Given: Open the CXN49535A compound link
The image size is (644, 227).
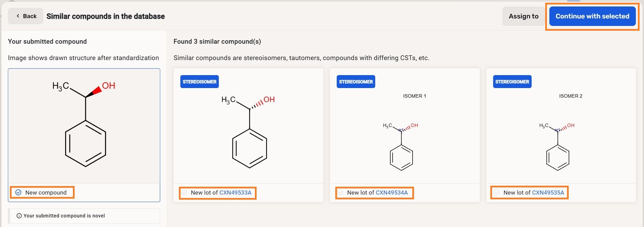Looking at the screenshot, I should point(548,193).
